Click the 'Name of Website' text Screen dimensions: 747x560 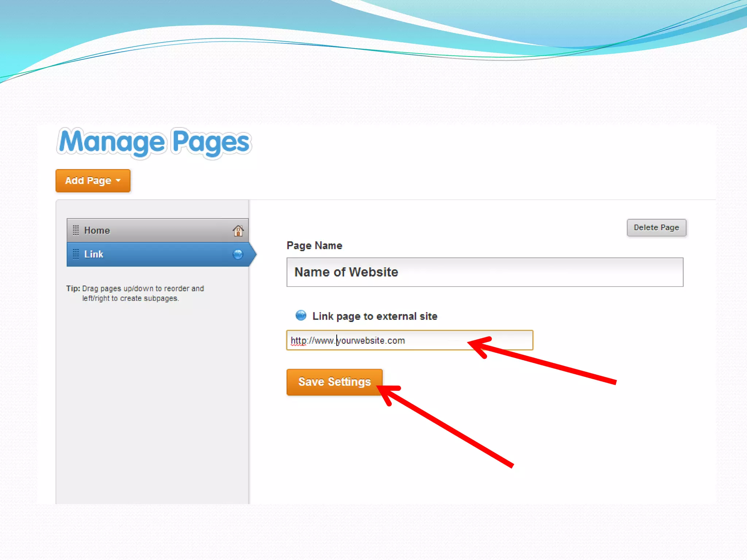tap(346, 272)
